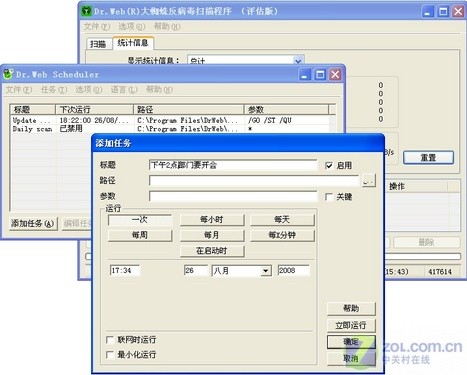467x375 pixels.
Task: Select the 每月 run option
Action: [212, 235]
